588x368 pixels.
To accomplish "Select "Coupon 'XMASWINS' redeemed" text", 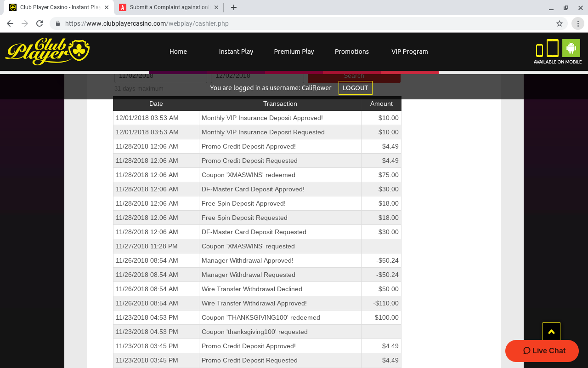I will [249, 175].
